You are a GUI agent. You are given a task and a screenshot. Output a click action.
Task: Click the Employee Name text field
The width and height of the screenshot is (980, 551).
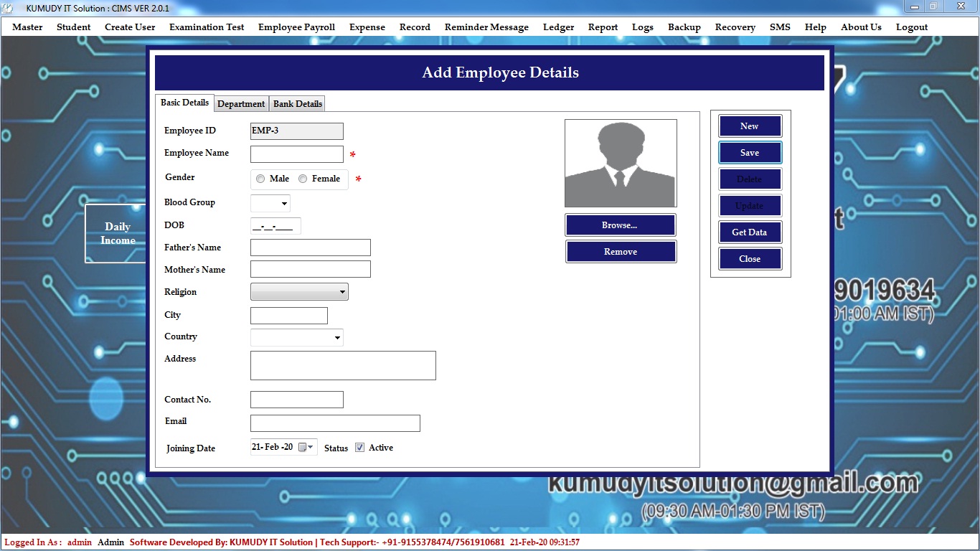[x=296, y=154]
